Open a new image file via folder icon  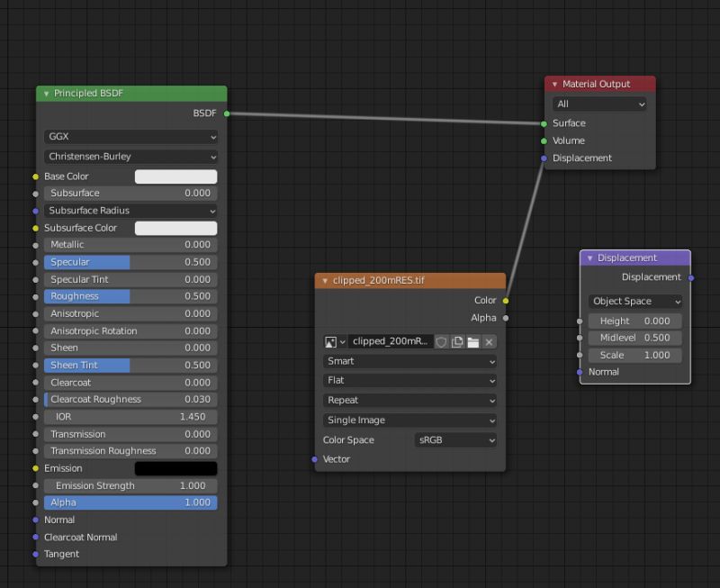tap(473, 341)
